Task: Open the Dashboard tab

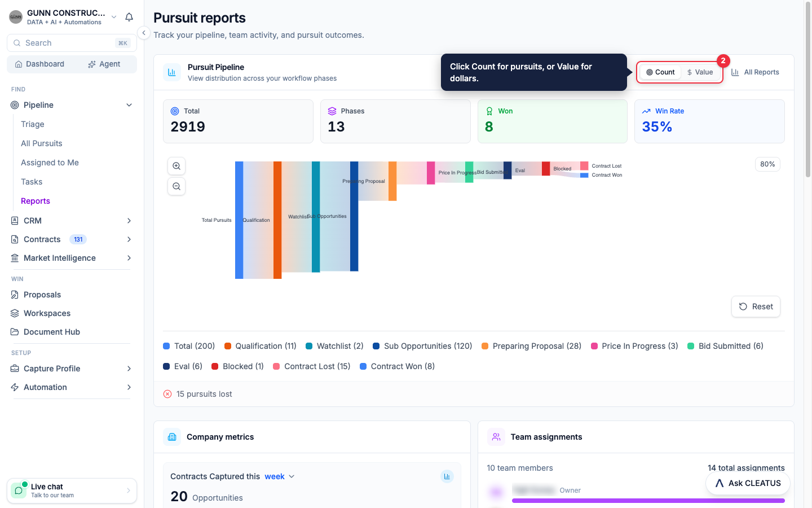Action: [x=39, y=64]
